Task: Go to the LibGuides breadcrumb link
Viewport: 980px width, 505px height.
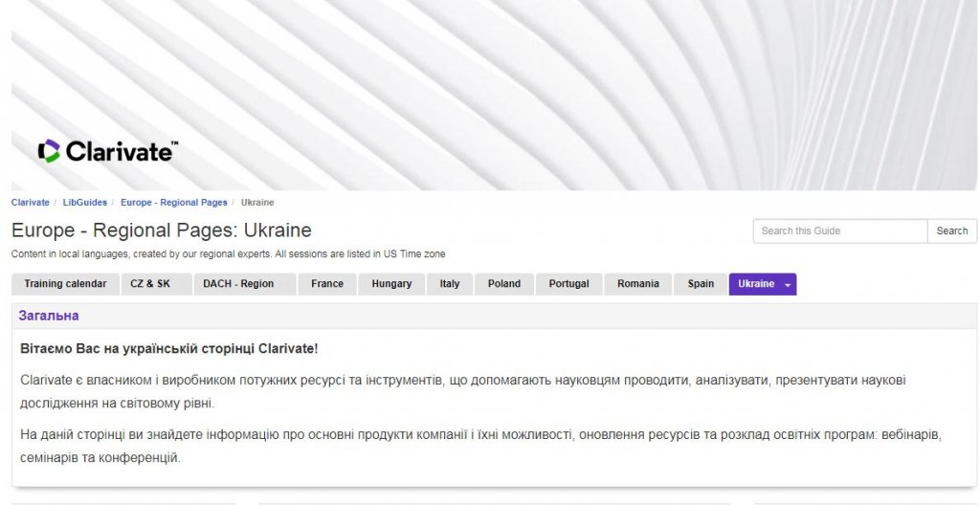Action: (85, 203)
